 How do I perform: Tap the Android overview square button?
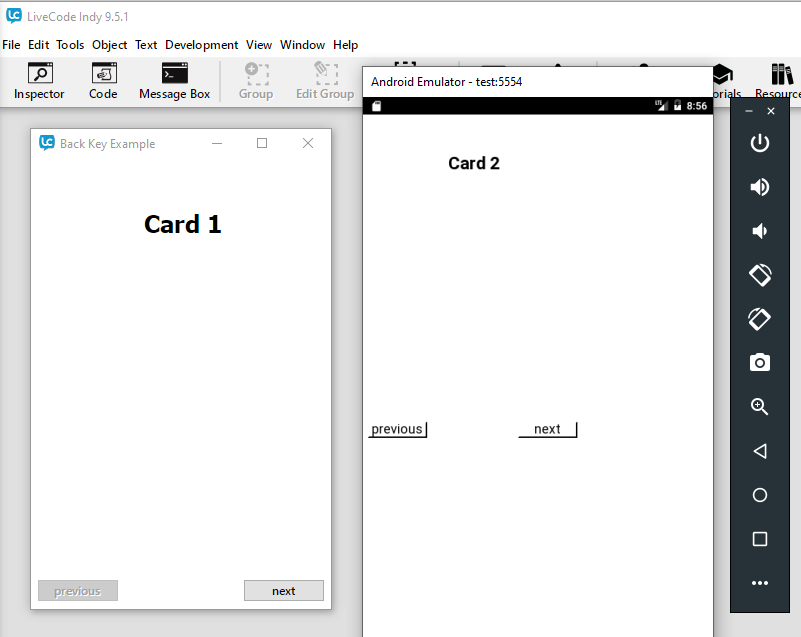pyautogui.click(x=760, y=539)
